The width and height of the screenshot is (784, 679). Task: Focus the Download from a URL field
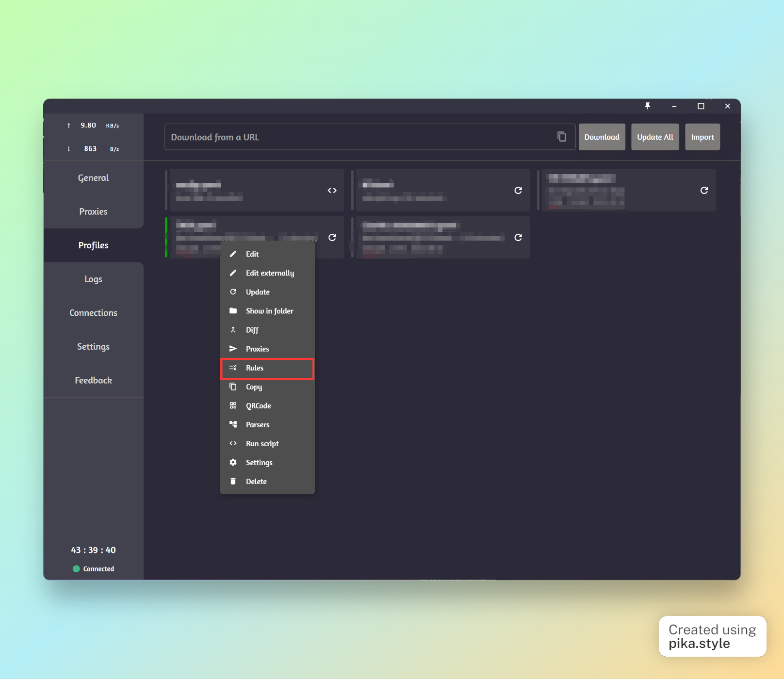click(359, 137)
